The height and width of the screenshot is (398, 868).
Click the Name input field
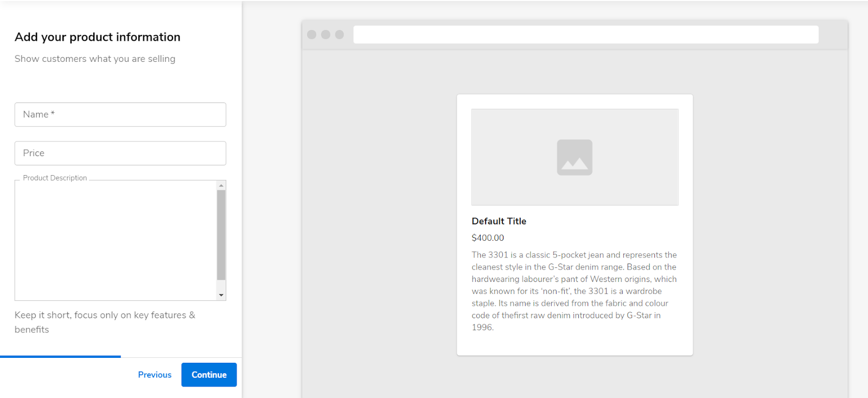point(120,114)
